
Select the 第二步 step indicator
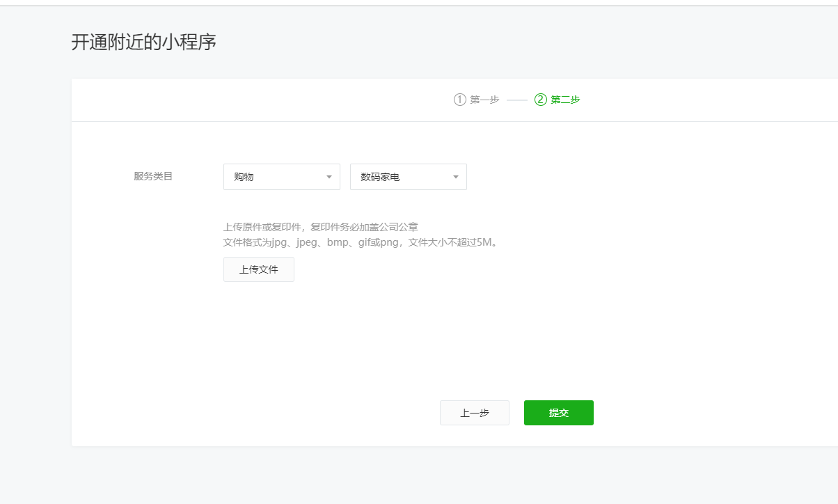click(558, 100)
